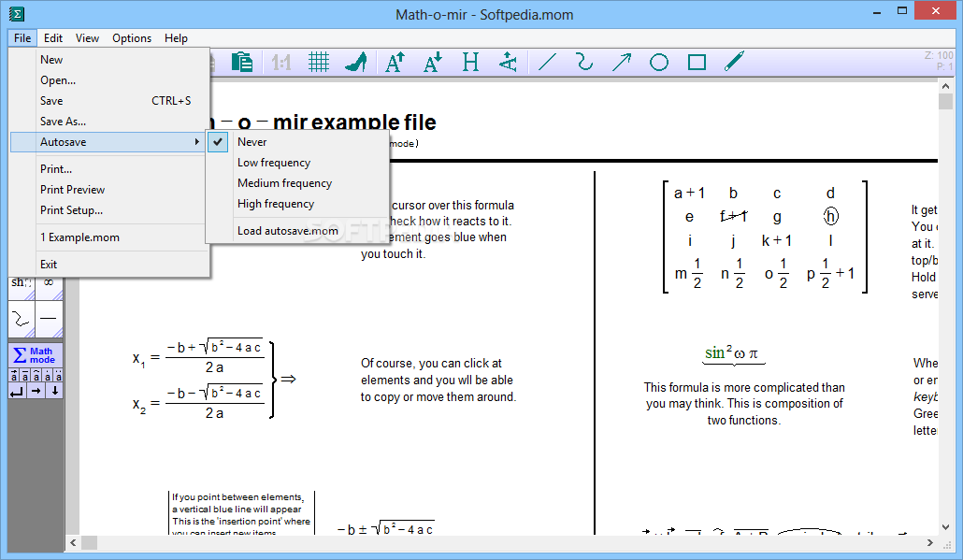Click the 'a + 1' matrix element
This screenshot has width=963, height=560.
(689, 193)
